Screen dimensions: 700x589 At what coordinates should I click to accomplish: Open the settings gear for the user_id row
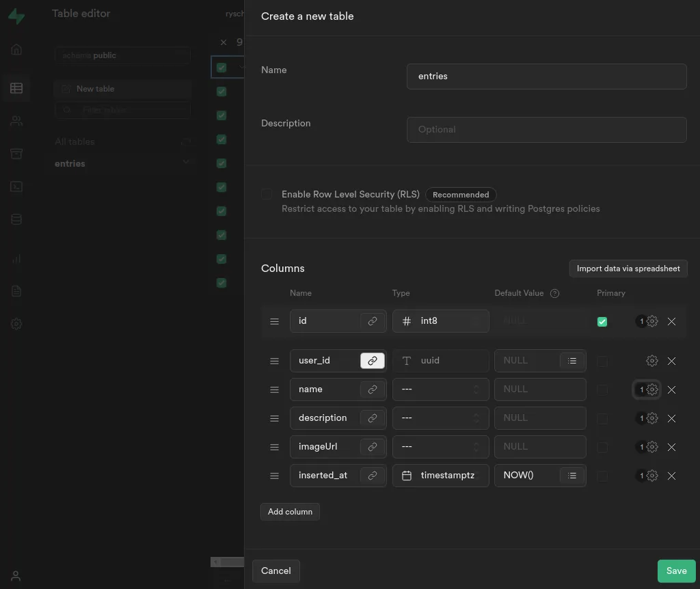click(x=651, y=361)
